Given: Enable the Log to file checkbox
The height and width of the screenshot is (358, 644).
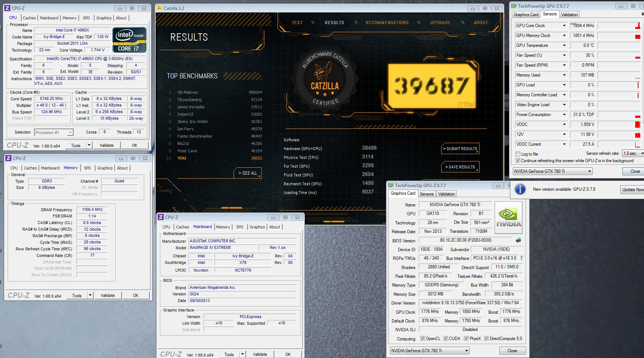Looking at the screenshot, I should click(518, 154).
